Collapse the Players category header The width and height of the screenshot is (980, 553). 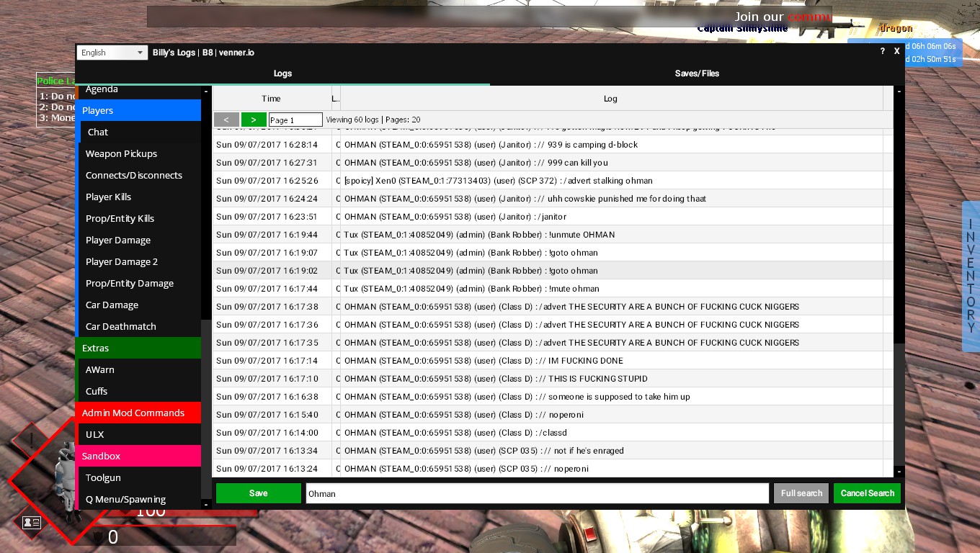(138, 110)
